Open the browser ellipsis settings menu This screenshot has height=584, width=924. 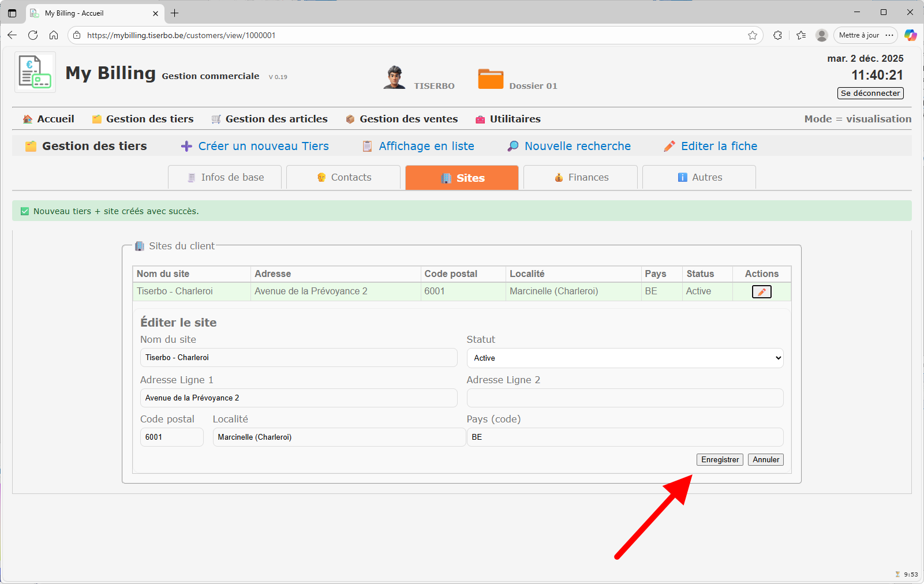tap(889, 35)
